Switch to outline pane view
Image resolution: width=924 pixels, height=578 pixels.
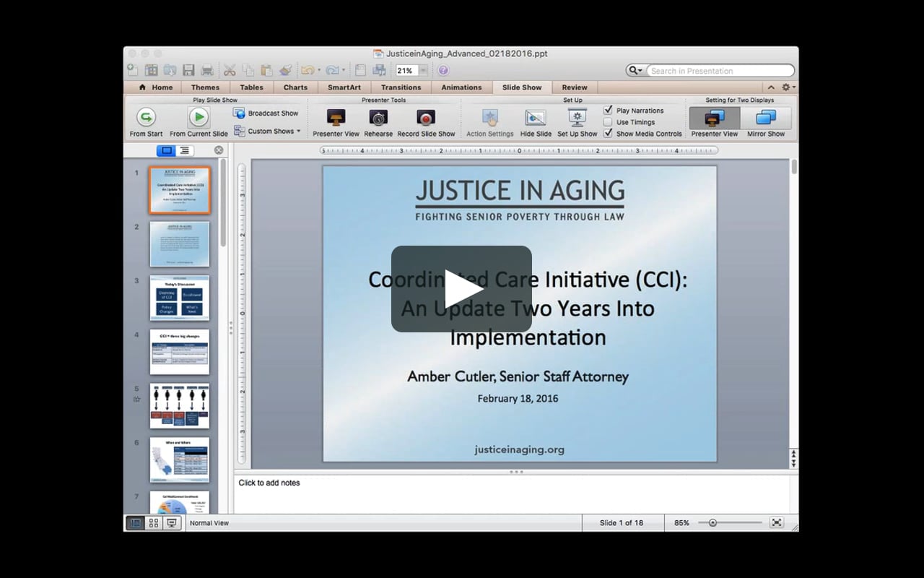click(185, 150)
